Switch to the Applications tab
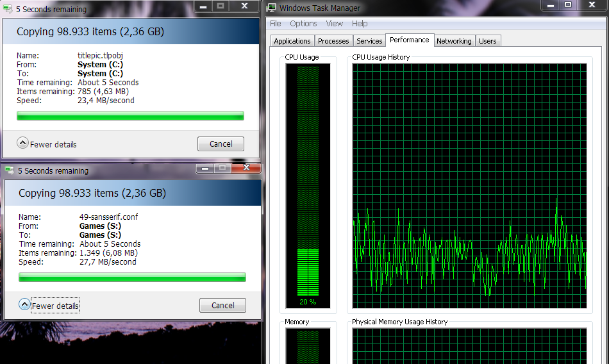The image size is (609, 364). point(292,41)
